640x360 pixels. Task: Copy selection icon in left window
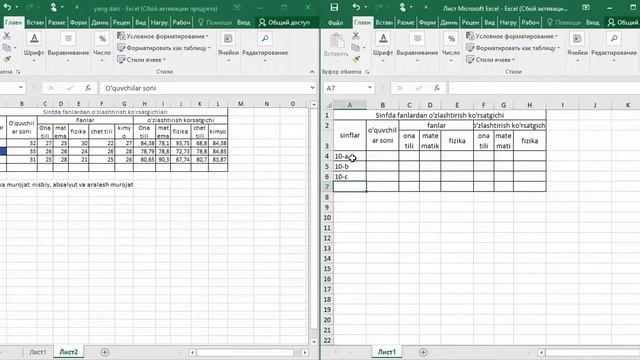click(7, 48)
